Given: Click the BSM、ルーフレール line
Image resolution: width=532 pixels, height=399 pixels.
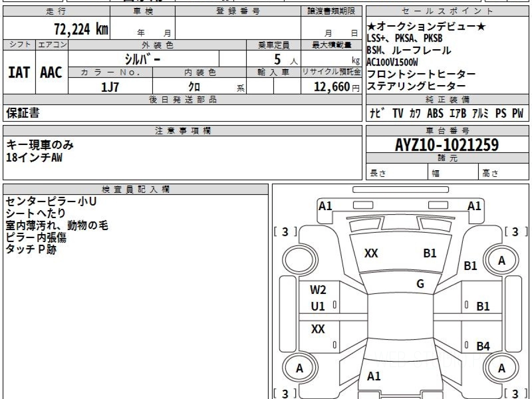Looking at the screenshot, I should pyautogui.click(x=409, y=50).
